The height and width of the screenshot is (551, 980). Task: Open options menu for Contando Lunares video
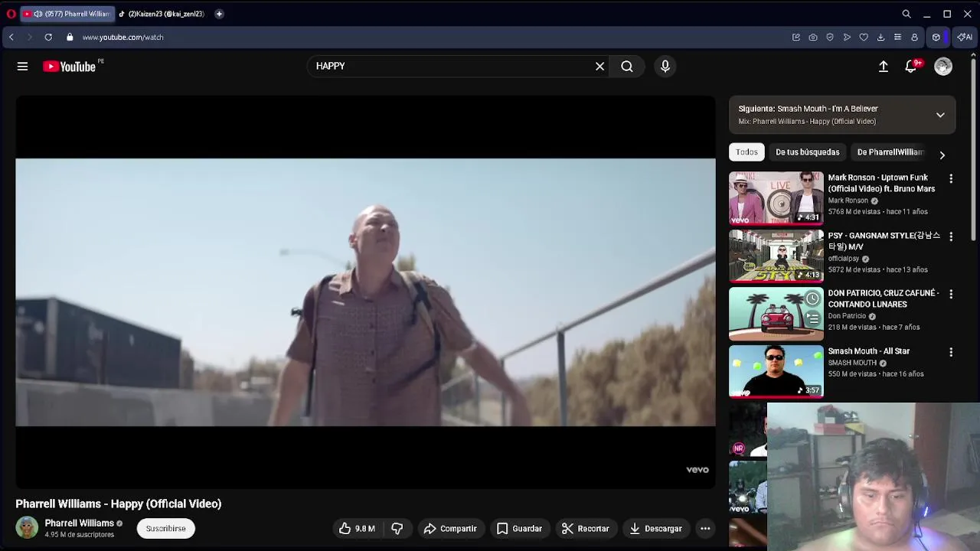coord(951,295)
